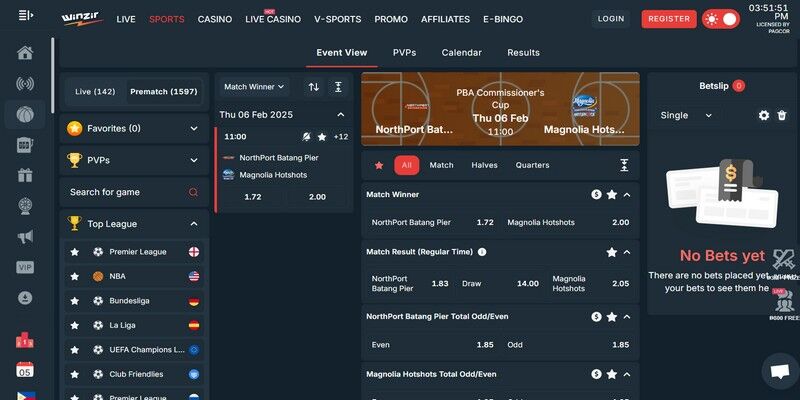Clear betslip with the trash icon
Image resolution: width=800 pixels, height=400 pixels.
[x=782, y=115]
